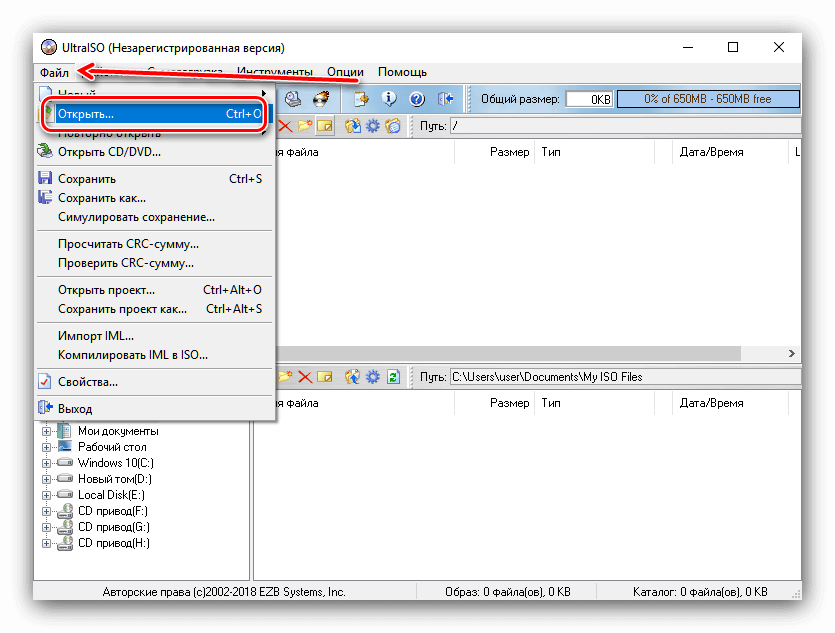
Task: Open Свойства... from the File menu
Action: (154, 382)
